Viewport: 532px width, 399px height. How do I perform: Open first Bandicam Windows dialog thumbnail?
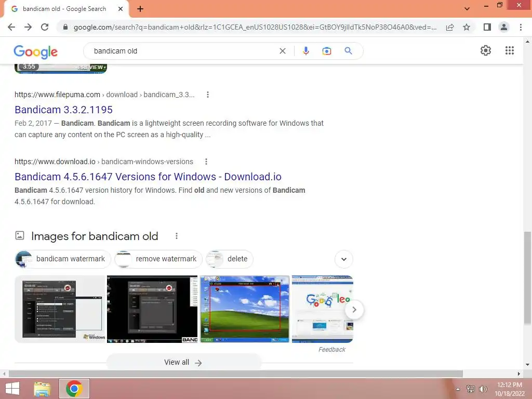pyautogui.click(x=60, y=309)
